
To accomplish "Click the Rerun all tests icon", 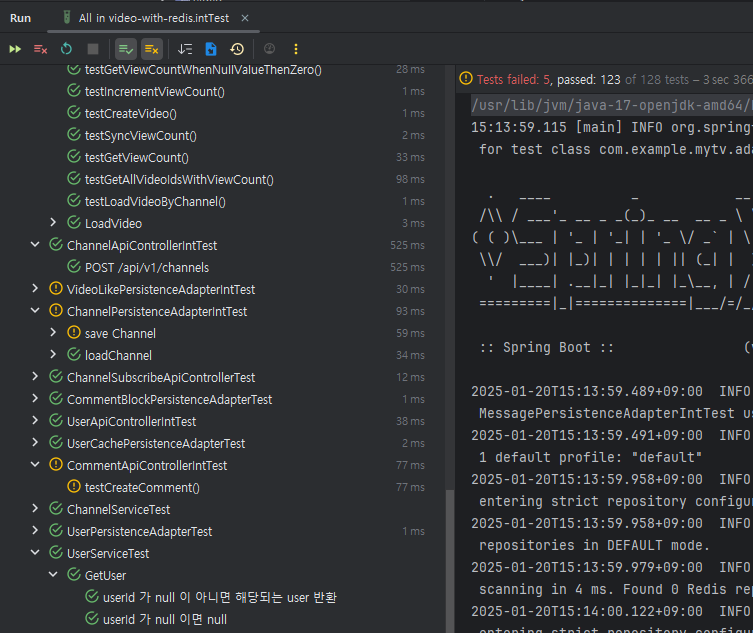I will point(15,49).
